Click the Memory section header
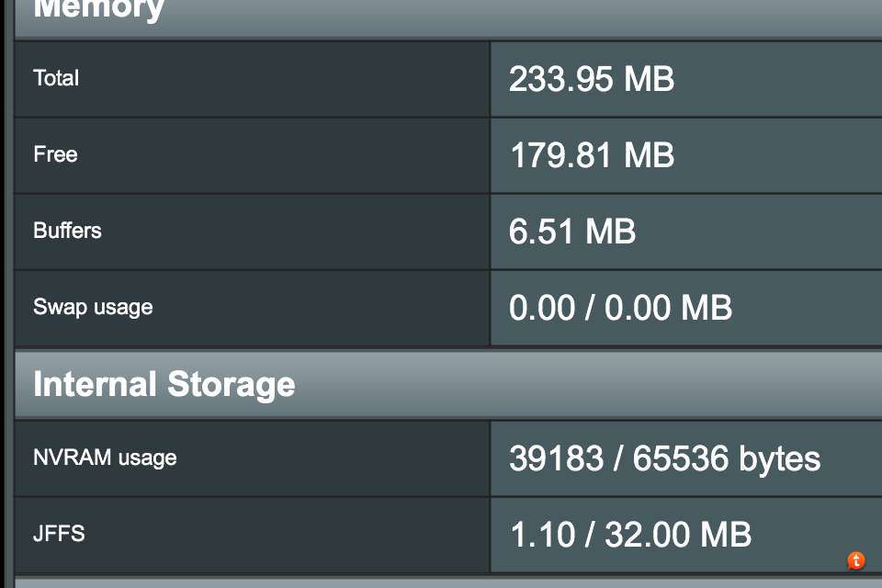 [x=99, y=11]
